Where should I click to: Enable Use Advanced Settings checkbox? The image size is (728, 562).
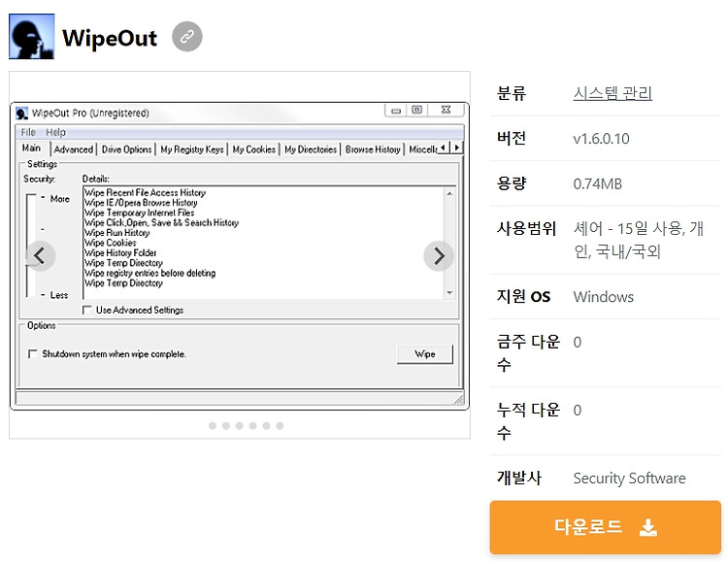tap(86, 310)
